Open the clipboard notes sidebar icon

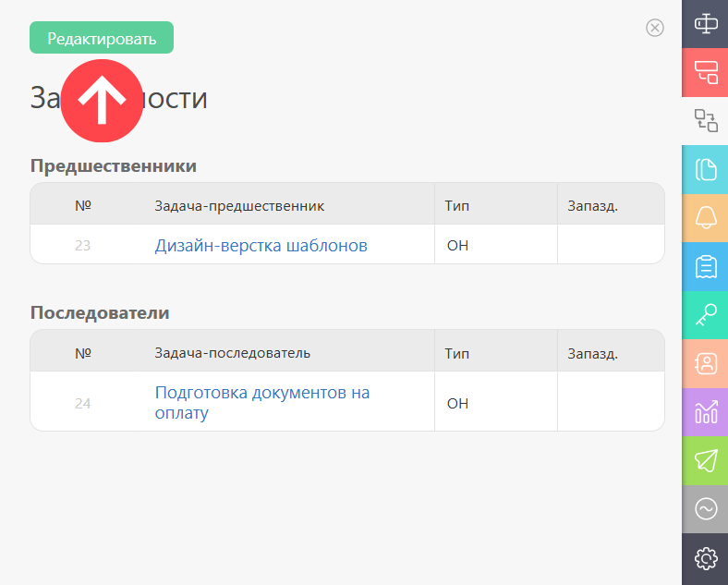pos(705,266)
